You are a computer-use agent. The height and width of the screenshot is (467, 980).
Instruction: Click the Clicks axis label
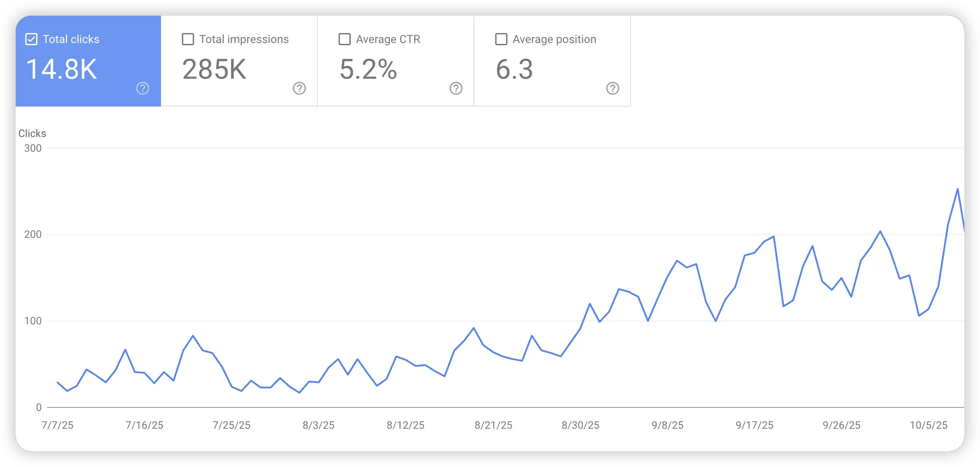[32, 133]
